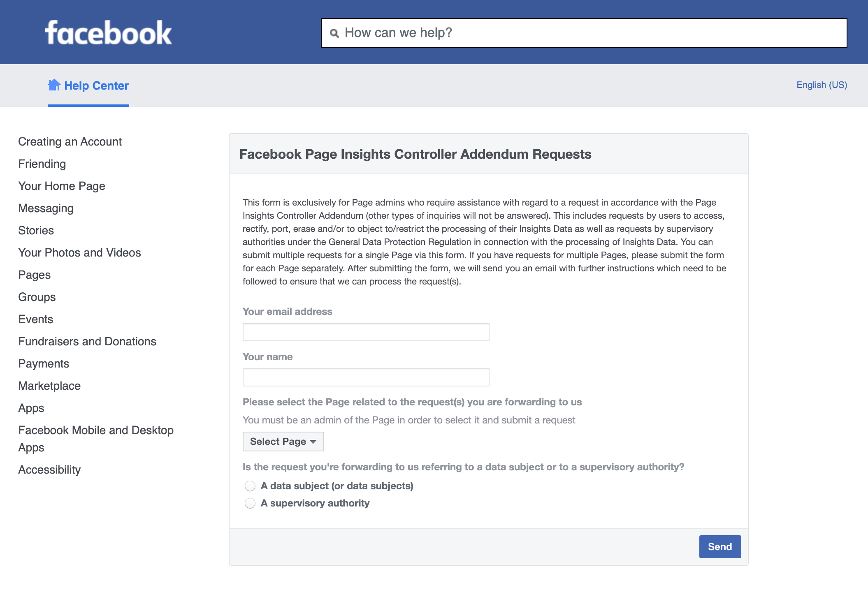Image resolution: width=868 pixels, height=592 pixels.
Task: Open the Fundraisers and Donations section
Action: point(87,341)
